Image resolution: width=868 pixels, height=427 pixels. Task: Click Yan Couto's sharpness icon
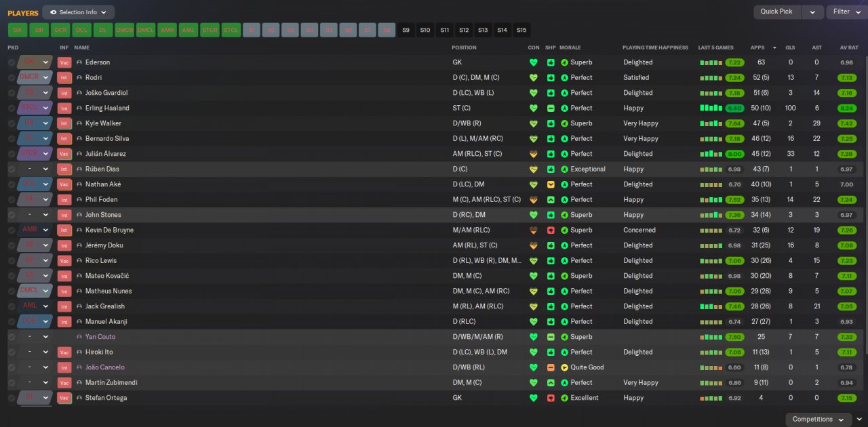551,337
